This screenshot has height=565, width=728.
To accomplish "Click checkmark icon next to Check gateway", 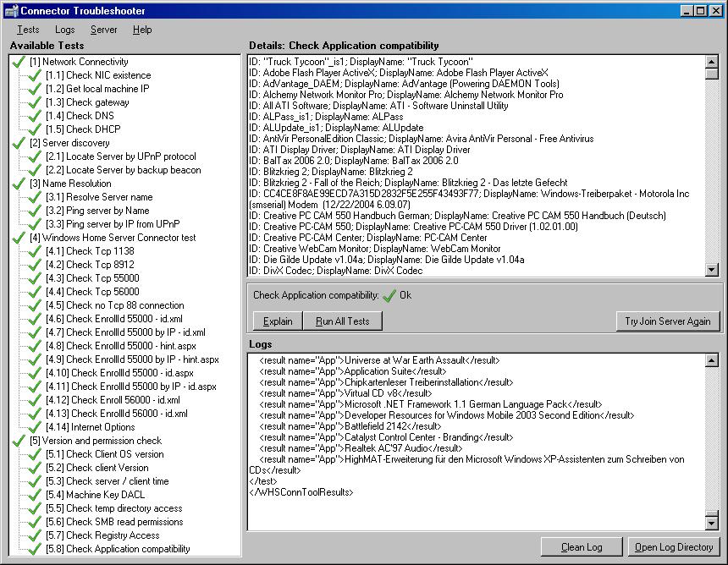I will click(x=35, y=102).
